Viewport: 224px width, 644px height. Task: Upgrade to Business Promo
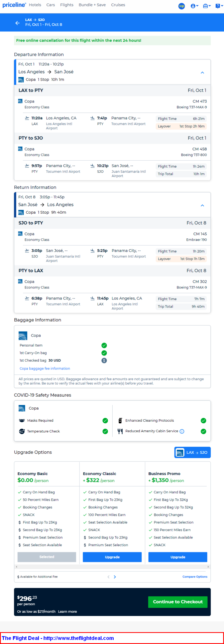tap(178, 557)
